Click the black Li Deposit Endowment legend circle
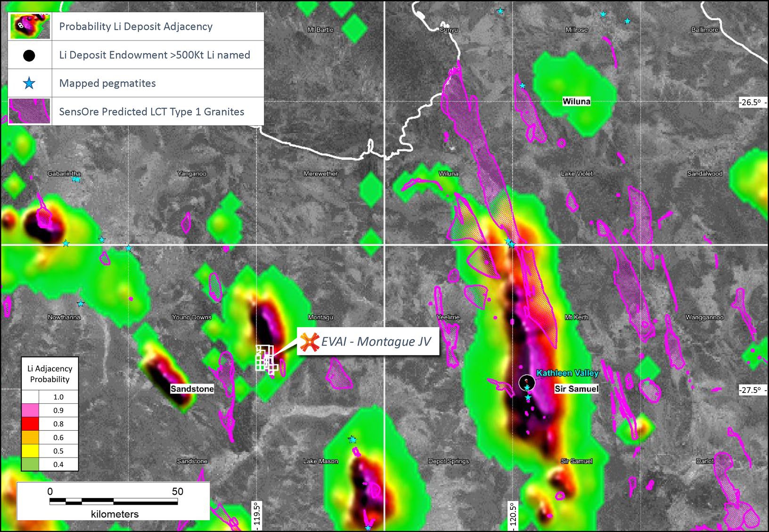Viewport: 769px width, 532px height. [29, 55]
